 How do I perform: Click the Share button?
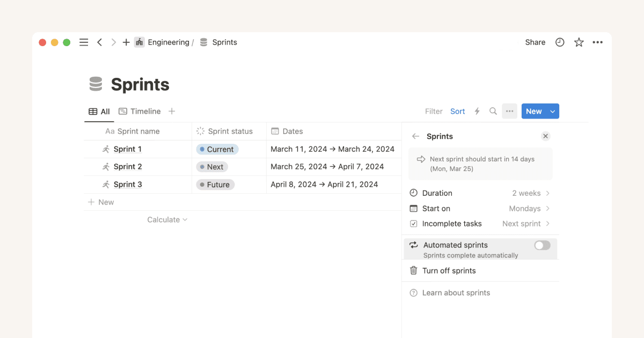[535, 42]
